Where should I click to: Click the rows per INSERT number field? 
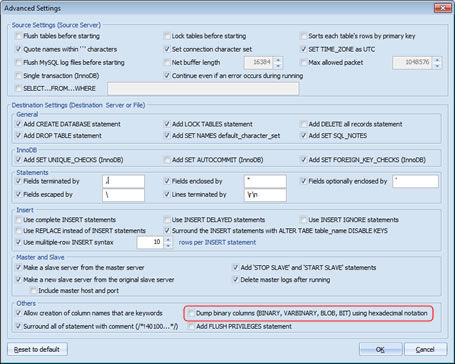click(x=150, y=242)
